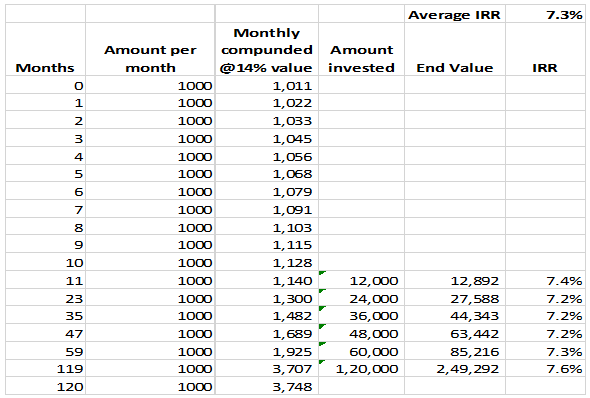Select the 7.6% IRR cell

pyautogui.click(x=545, y=368)
